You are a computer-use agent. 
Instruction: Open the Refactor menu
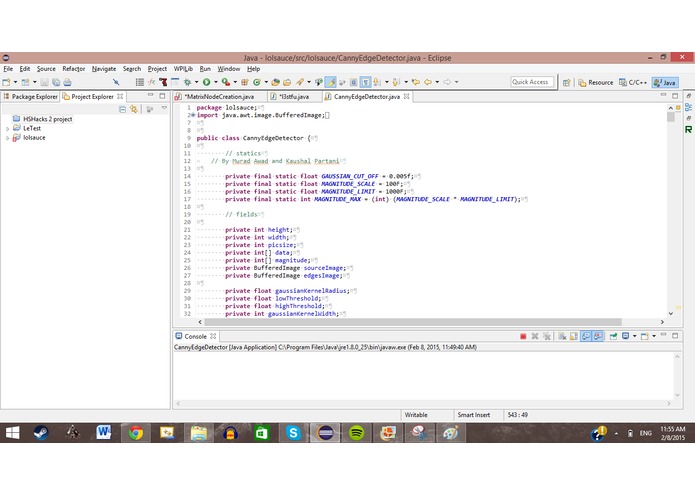pos(73,68)
